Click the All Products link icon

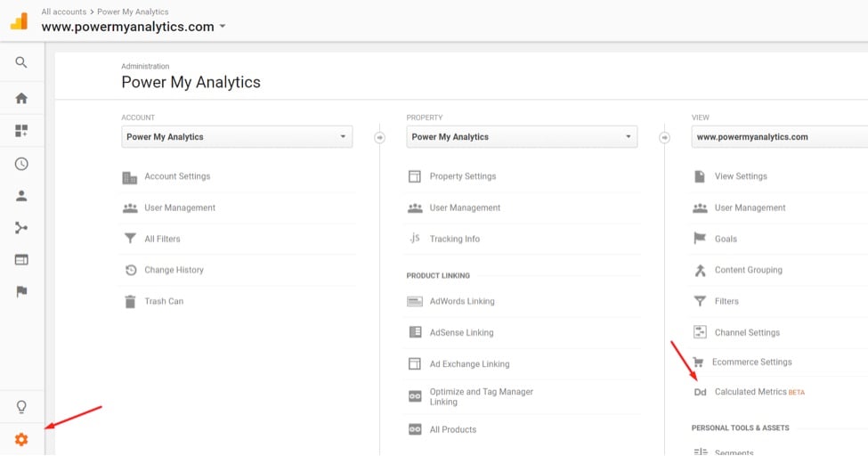415,429
